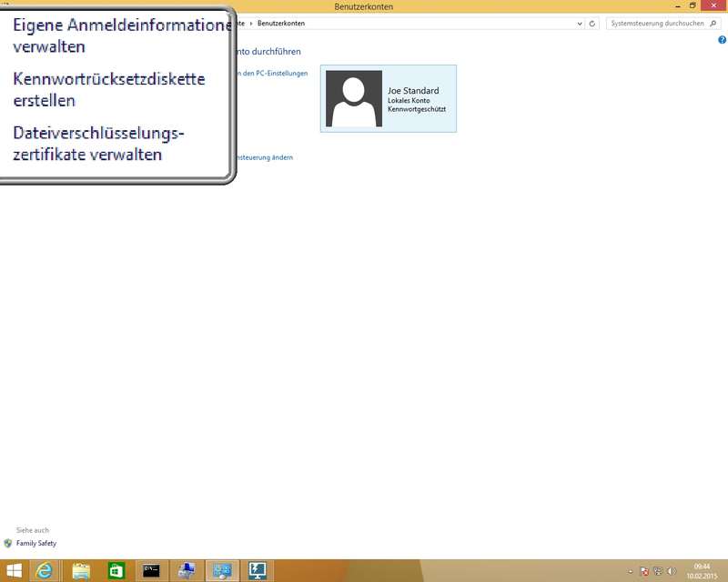Click the Joe Standard account picture

click(x=354, y=98)
